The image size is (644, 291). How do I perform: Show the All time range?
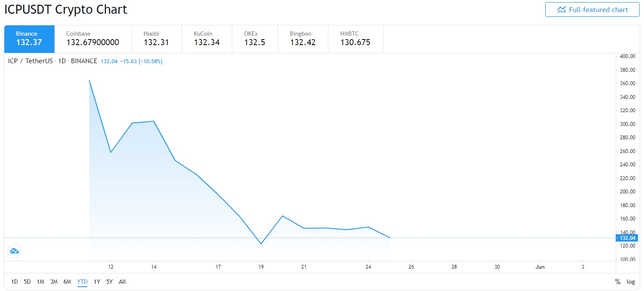[122, 282]
